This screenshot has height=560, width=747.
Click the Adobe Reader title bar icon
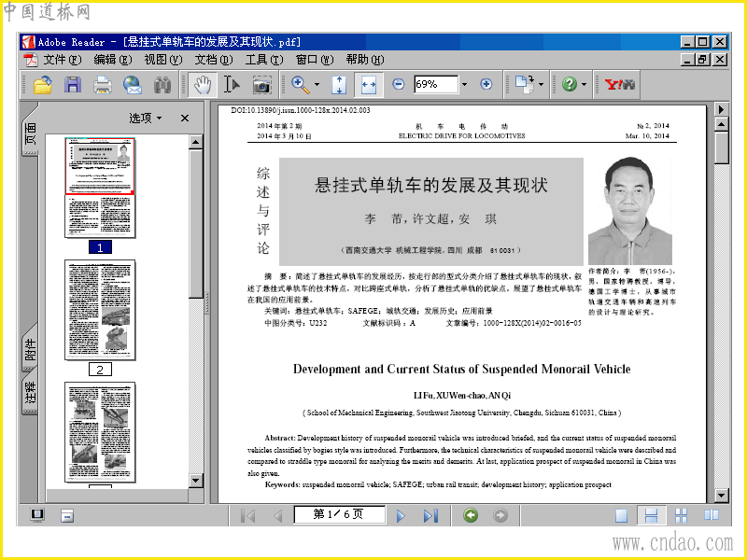(29, 42)
